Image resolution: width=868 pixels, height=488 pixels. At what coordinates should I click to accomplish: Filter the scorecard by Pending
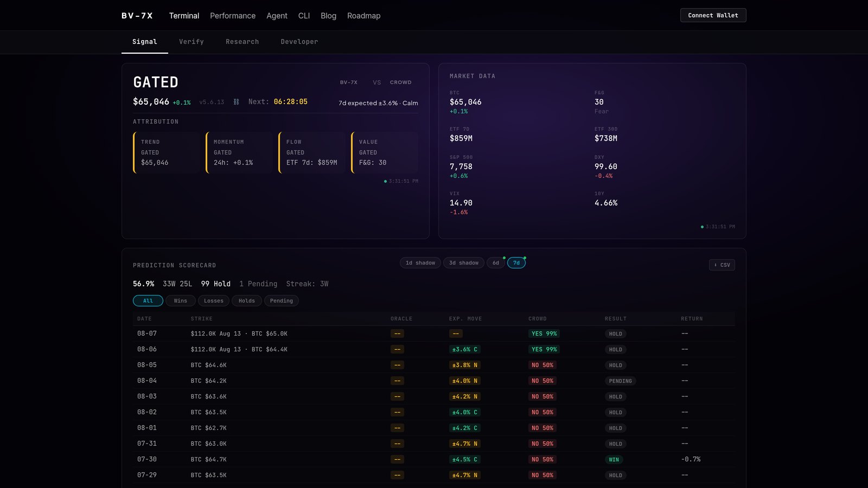click(282, 301)
